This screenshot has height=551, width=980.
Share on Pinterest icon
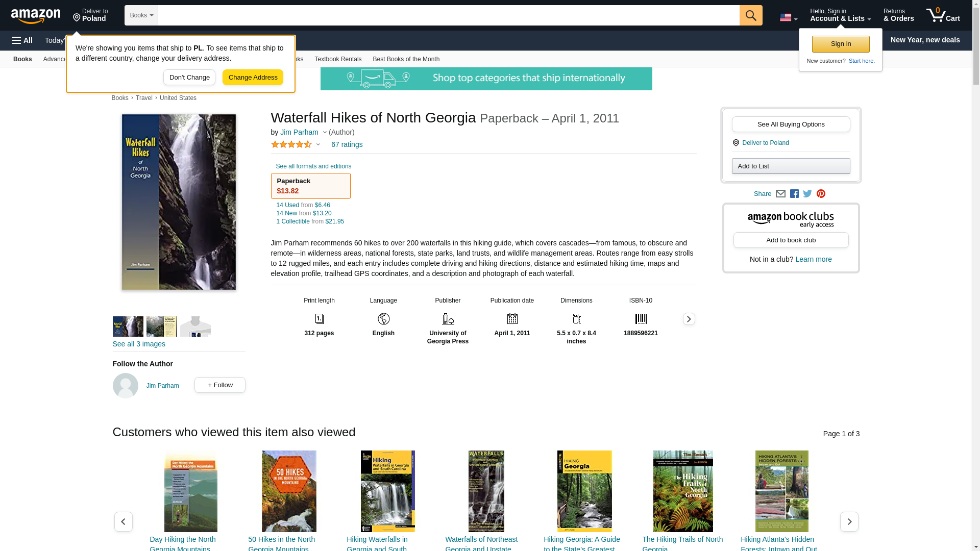pyautogui.click(x=821, y=194)
